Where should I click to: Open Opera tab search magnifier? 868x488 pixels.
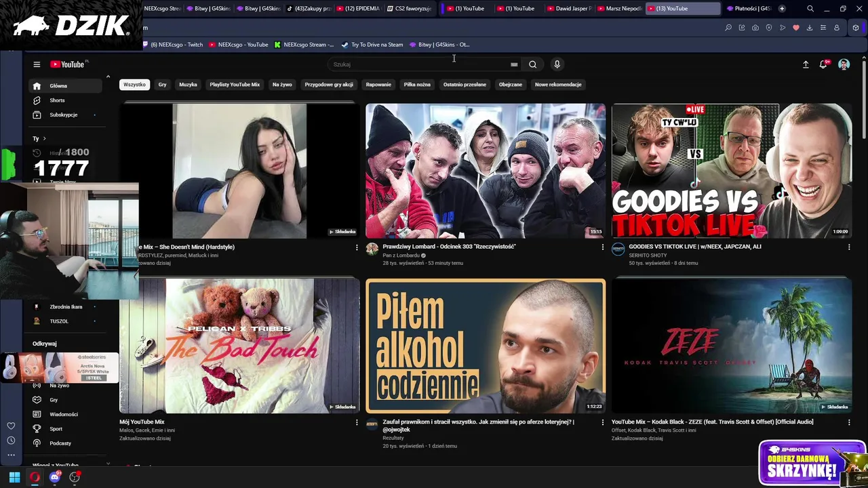point(810,9)
